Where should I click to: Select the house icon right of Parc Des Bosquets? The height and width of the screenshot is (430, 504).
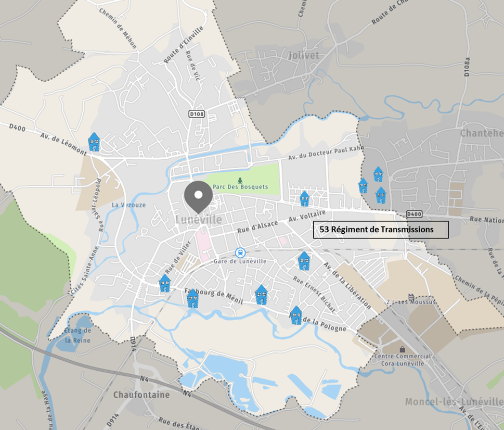(304, 198)
